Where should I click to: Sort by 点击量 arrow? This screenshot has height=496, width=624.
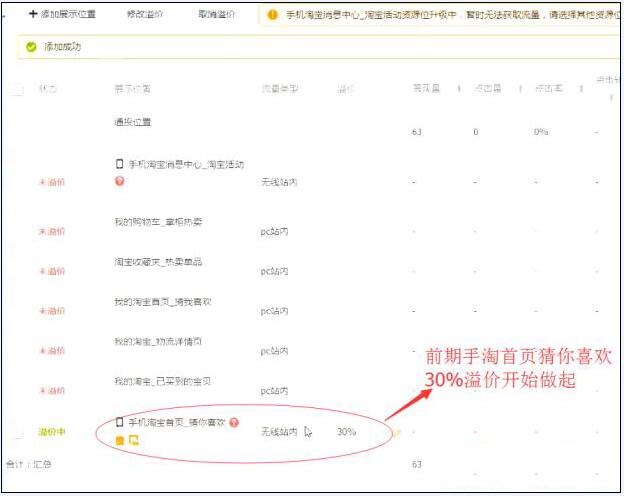pyautogui.click(x=520, y=88)
